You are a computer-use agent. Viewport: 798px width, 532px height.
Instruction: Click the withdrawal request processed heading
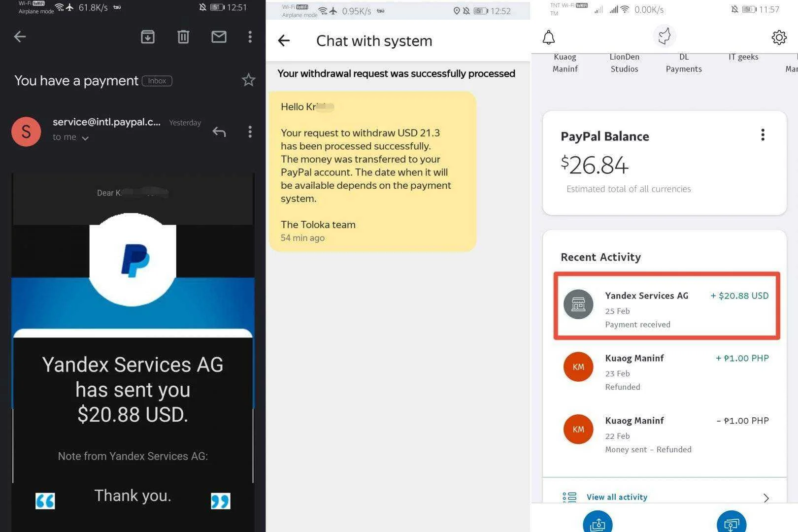pyautogui.click(x=397, y=73)
